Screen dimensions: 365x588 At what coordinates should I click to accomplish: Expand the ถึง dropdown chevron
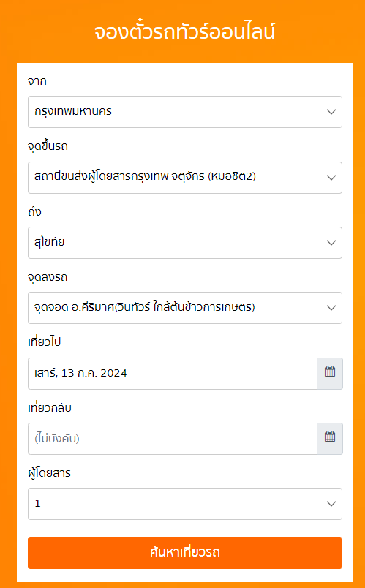click(331, 243)
